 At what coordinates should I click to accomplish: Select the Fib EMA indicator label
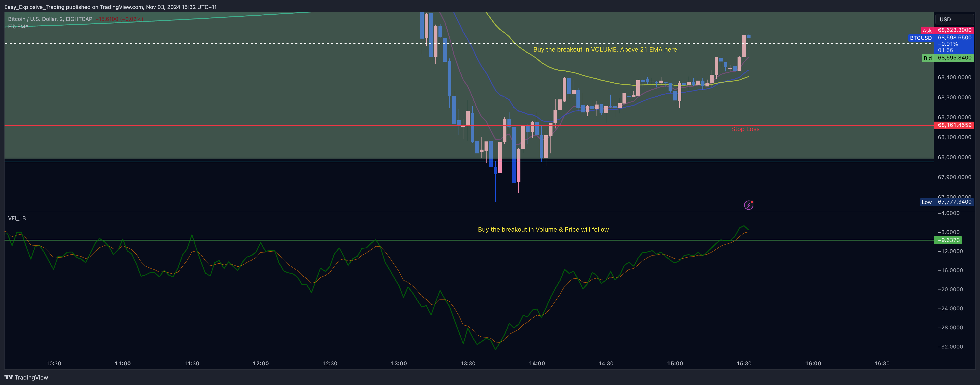pos(18,27)
